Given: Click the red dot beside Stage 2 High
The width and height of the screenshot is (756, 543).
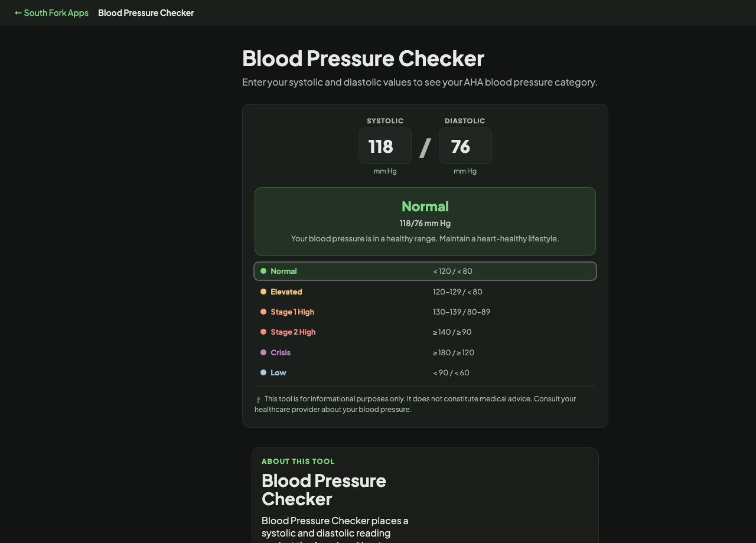Looking at the screenshot, I should click(x=263, y=332).
